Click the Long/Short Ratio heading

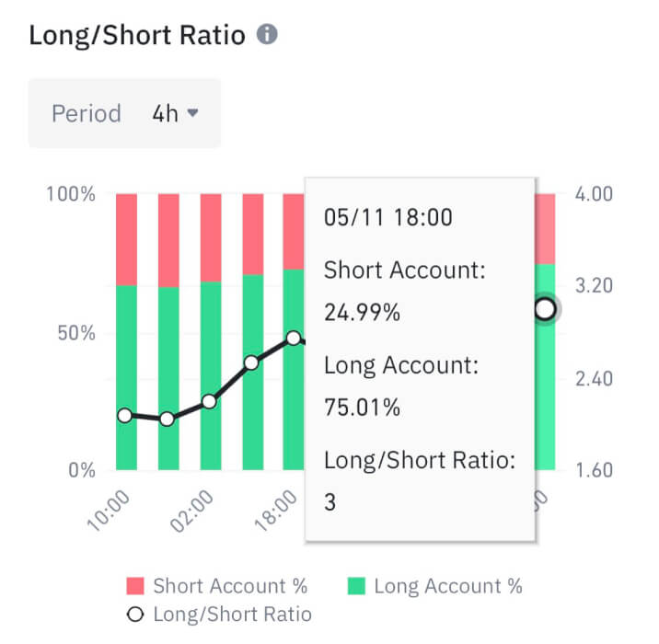[x=137, y=36]
